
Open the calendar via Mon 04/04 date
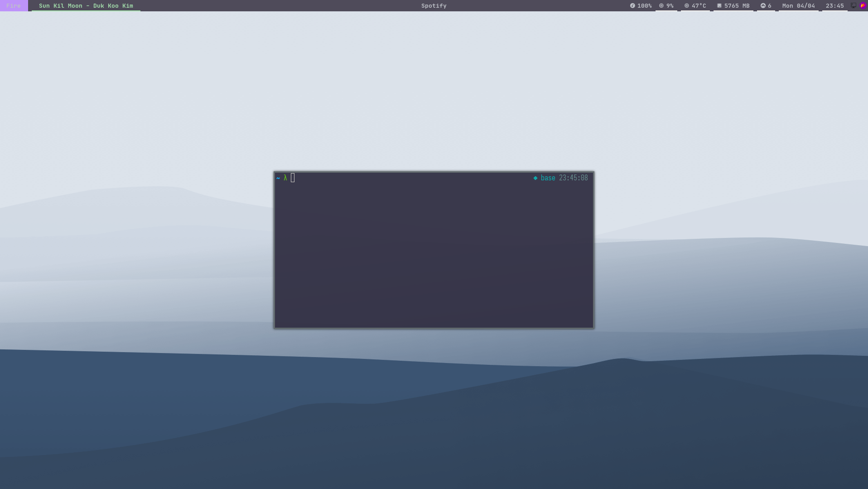798,5
